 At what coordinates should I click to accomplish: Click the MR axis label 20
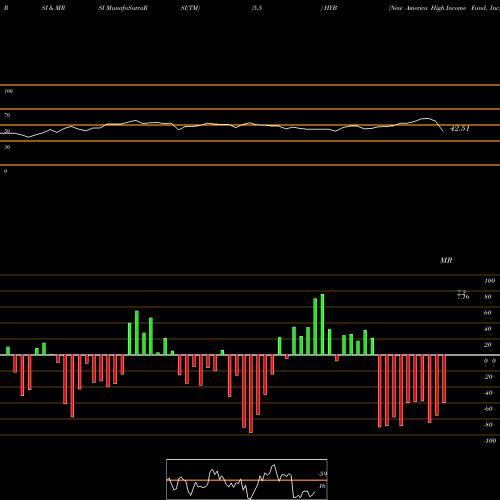coord(488,345)
